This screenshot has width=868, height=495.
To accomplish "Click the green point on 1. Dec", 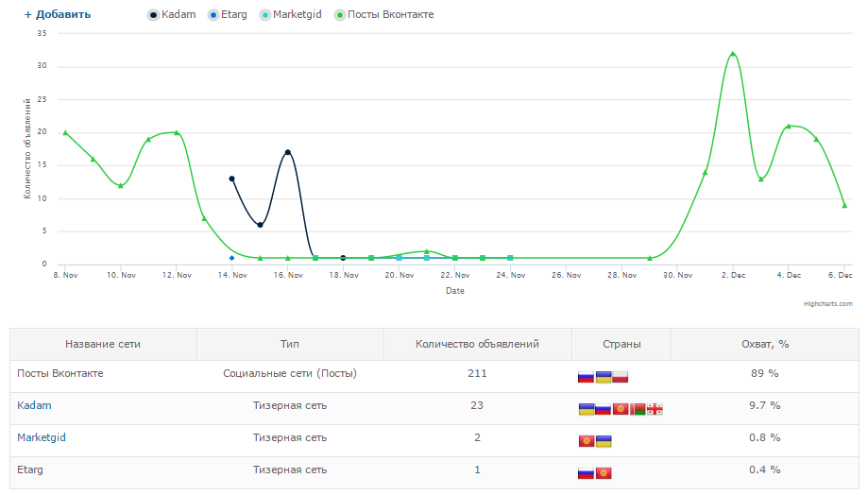I will (x=706, y=172).
